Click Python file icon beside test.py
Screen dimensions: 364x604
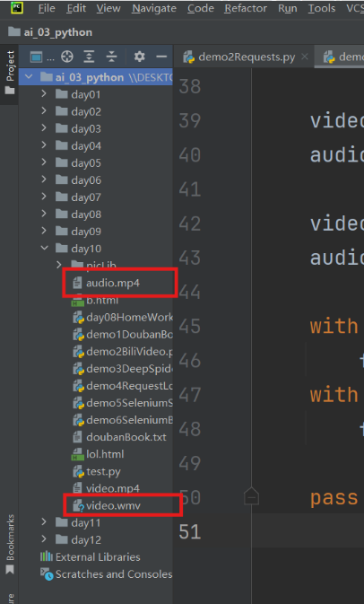(x=78, y=472)
